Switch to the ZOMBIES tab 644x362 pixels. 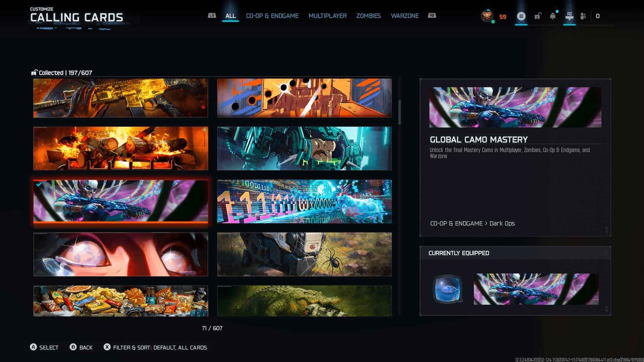pos(368,16)
